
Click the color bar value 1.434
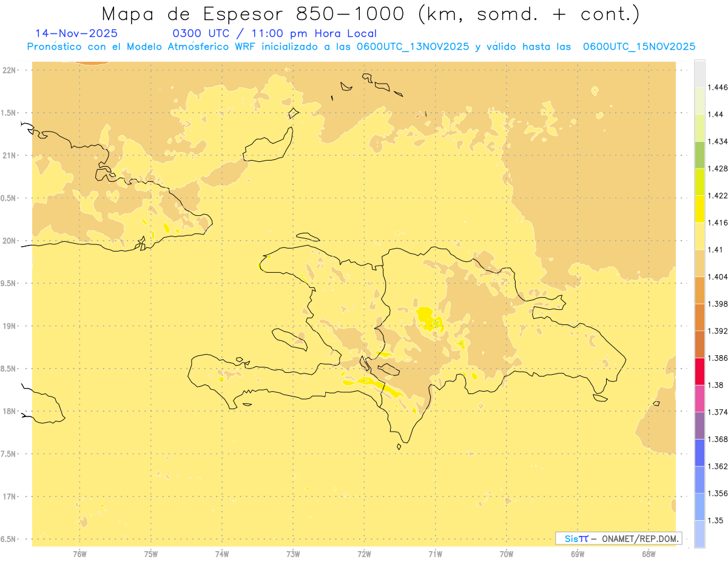[x=718, y=141]
